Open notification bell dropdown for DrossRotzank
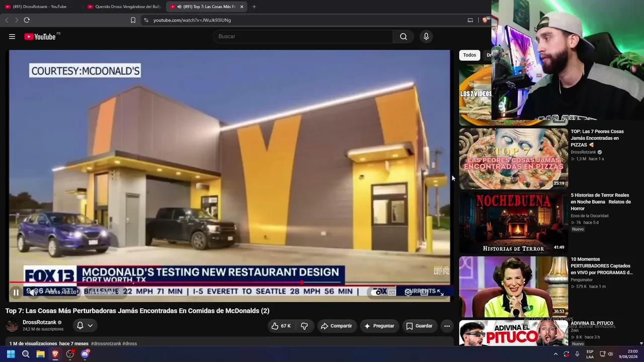 point(85,326)
